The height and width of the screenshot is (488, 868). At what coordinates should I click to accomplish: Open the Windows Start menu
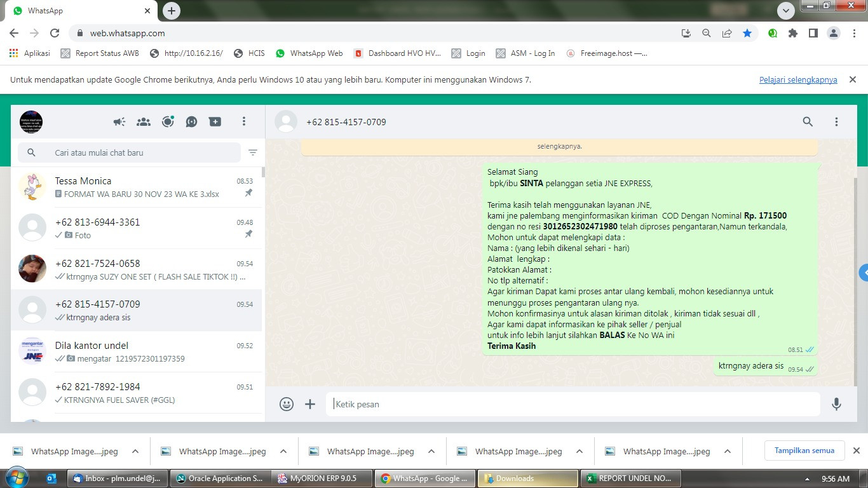(x=17, y=478)
